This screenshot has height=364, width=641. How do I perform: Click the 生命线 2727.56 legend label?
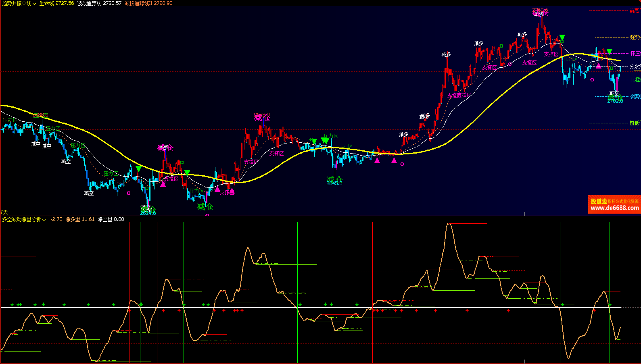click(x=56, y=3)
